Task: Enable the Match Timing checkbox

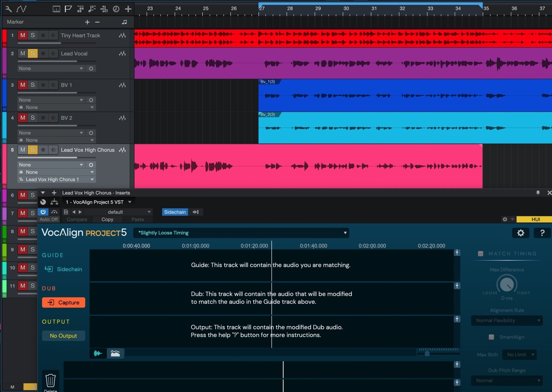Action: click(480, 254)
